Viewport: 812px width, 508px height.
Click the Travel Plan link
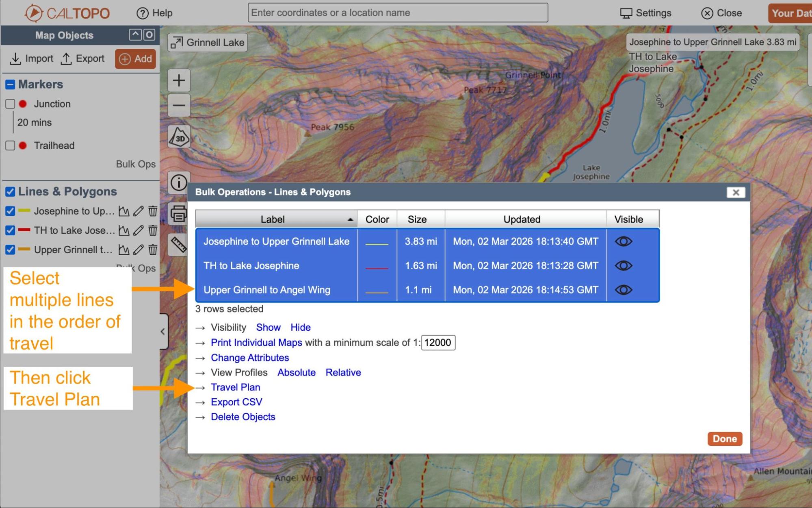[x=235, y=387]
